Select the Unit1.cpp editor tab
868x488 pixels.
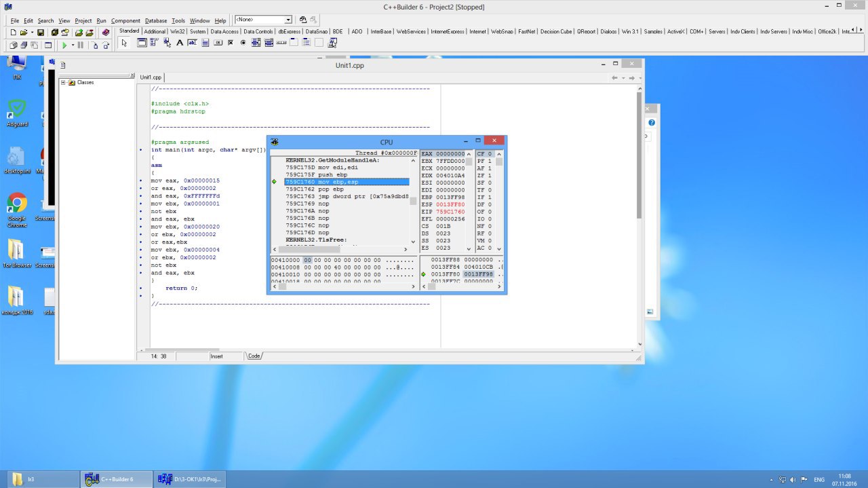tap(151, 77)
